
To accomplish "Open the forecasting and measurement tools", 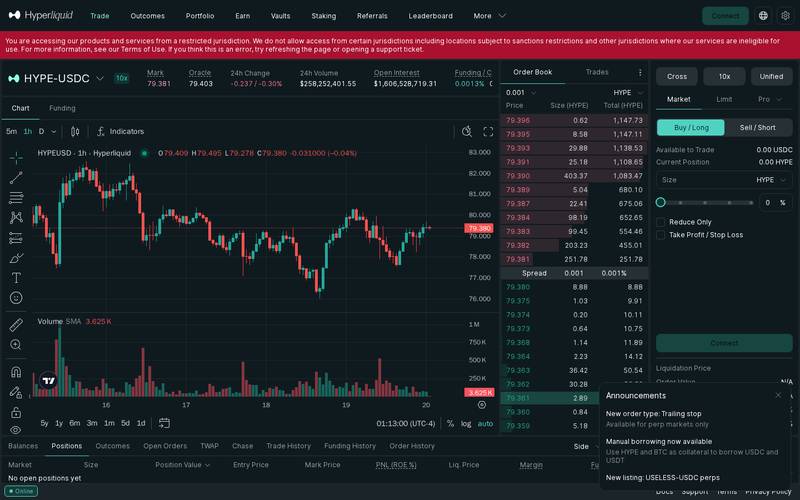I will coord(16,238).
